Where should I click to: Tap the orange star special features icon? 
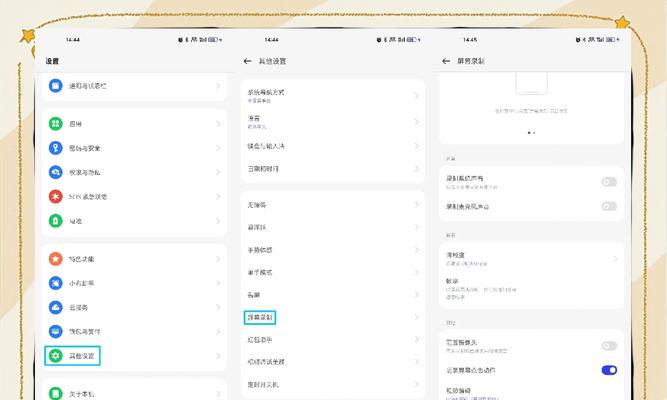56,259
